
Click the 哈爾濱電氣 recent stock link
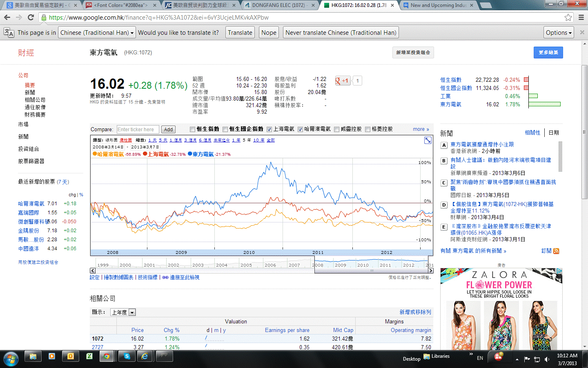[31, 204]
